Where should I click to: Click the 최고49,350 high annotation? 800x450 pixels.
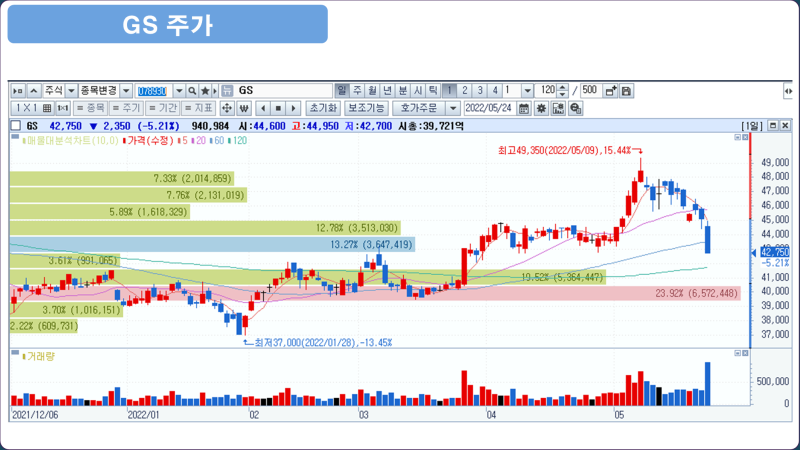[565, 151]
